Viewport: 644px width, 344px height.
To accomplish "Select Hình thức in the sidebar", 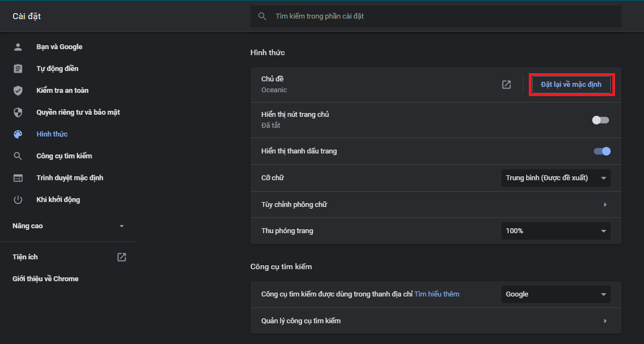I will (x=52, y=134).
